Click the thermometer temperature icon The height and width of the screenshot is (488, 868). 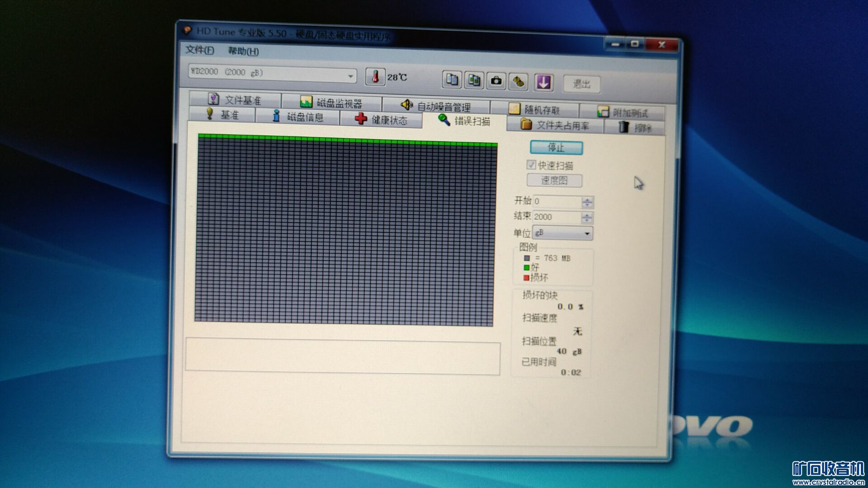[x=375, y=77]
